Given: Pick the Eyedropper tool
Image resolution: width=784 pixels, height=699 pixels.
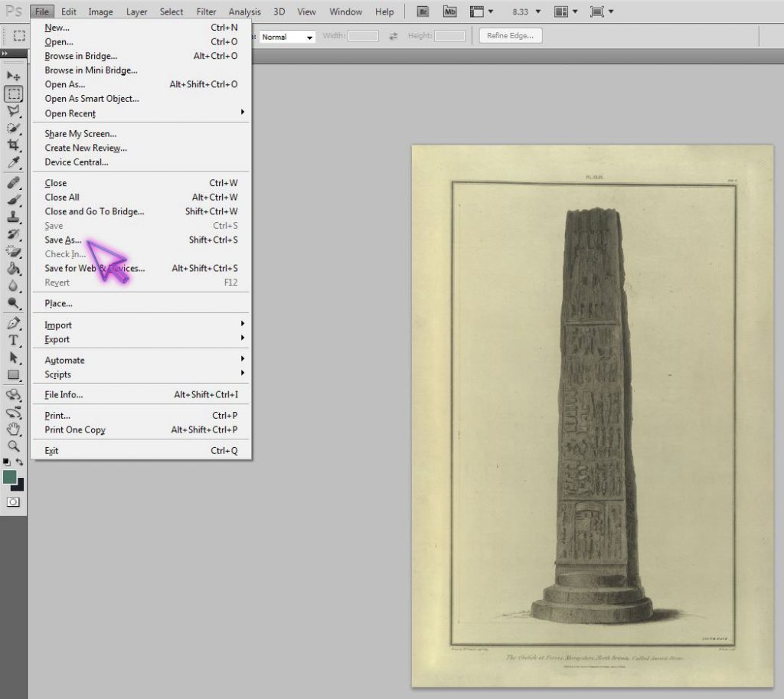Looking at the screenshot, I should point(14,163).
